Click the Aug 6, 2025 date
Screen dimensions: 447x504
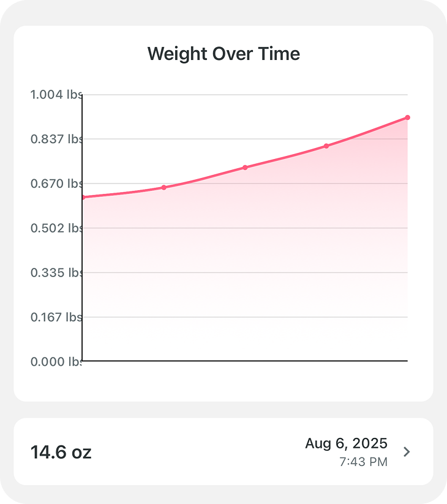(x=346, y=443)
